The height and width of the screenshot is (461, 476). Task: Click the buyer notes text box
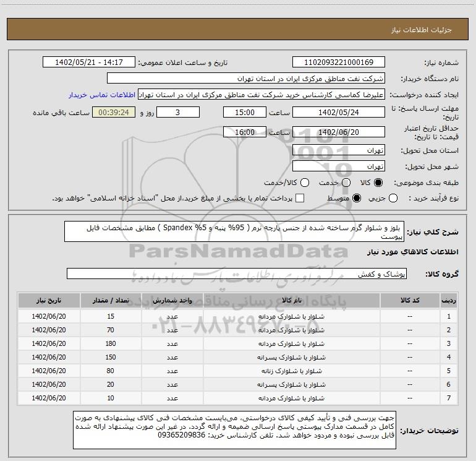click(x=235, y=430)
